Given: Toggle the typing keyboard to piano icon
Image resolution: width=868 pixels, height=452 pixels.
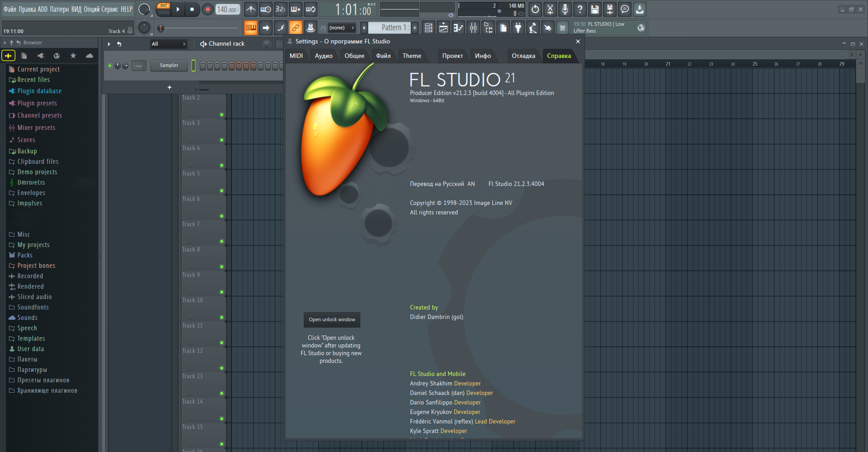Looking at the screenshot, I should 251,28.
